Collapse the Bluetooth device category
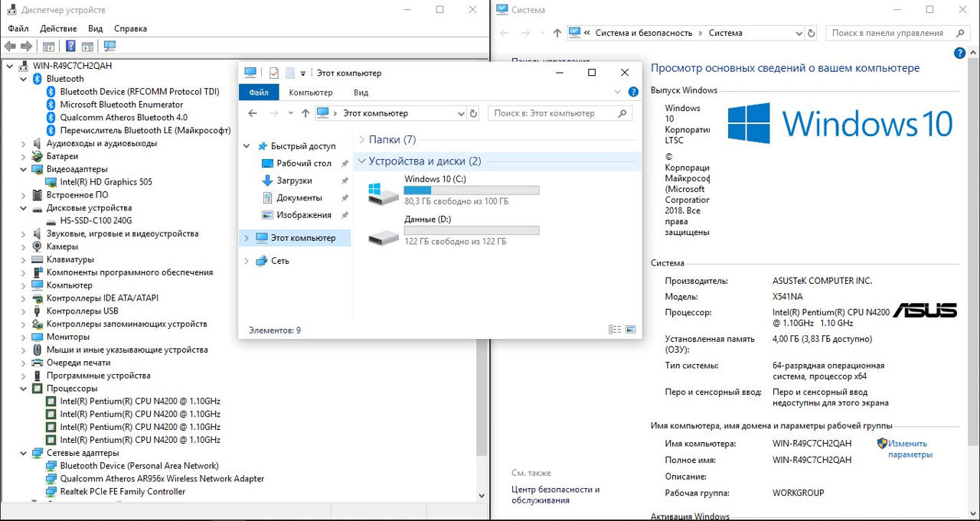 coord(24,79)
